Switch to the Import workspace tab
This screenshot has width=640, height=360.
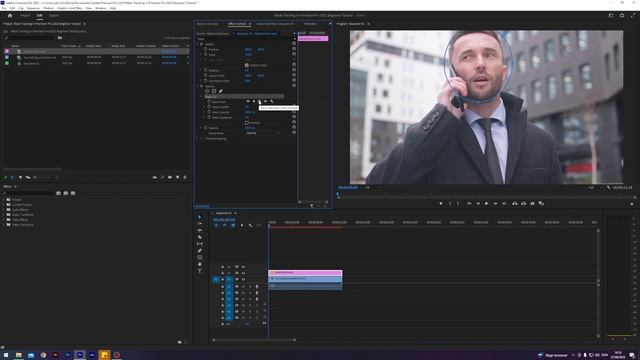(25, 16)
